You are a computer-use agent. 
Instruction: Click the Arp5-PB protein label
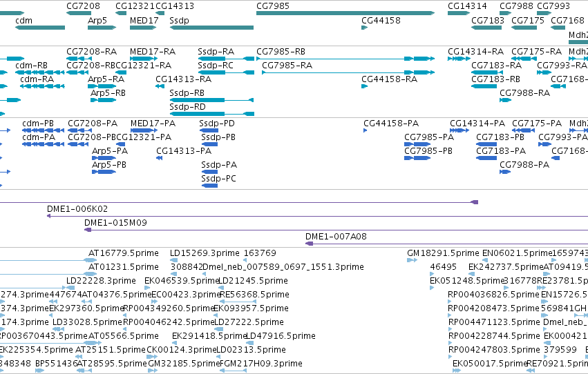[109, 164]
